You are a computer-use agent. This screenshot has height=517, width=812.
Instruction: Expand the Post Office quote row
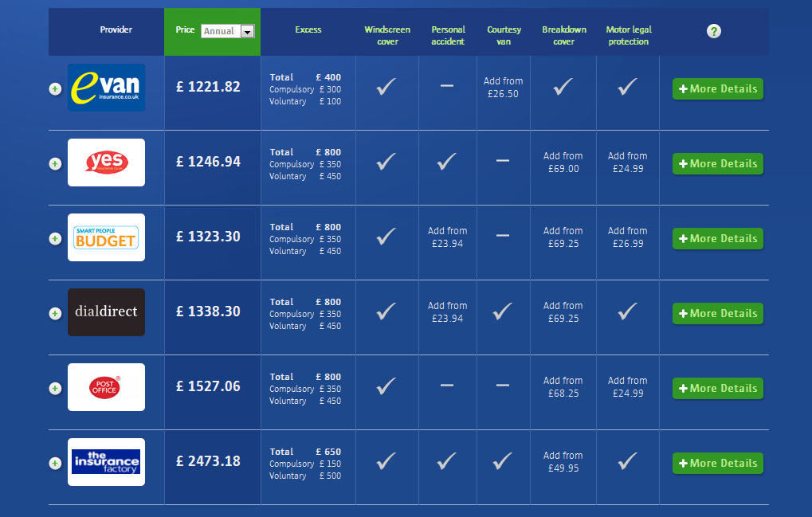click(x=55, y=389)
